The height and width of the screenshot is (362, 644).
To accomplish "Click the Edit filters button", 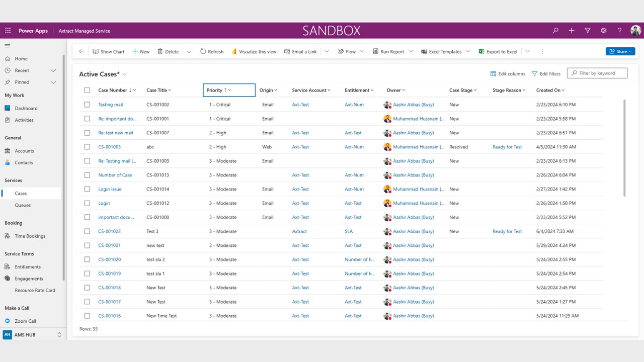I will pyautogui.click(x=546, y=73).
